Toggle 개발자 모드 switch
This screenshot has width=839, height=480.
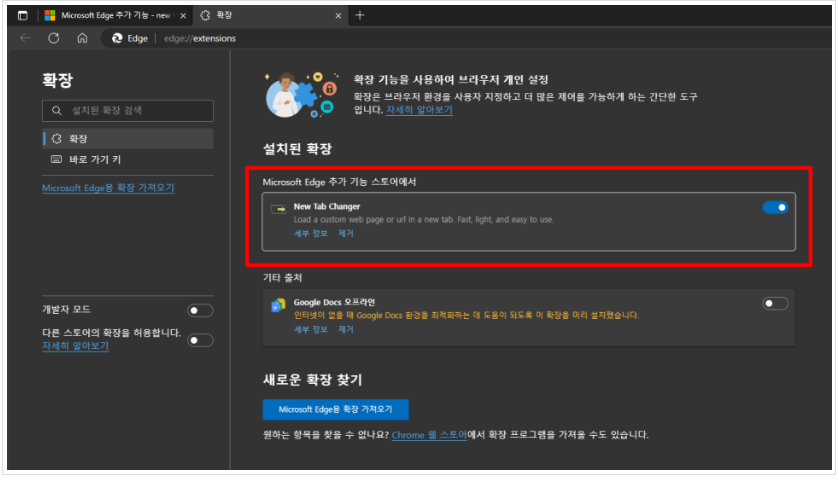point(200,310)
